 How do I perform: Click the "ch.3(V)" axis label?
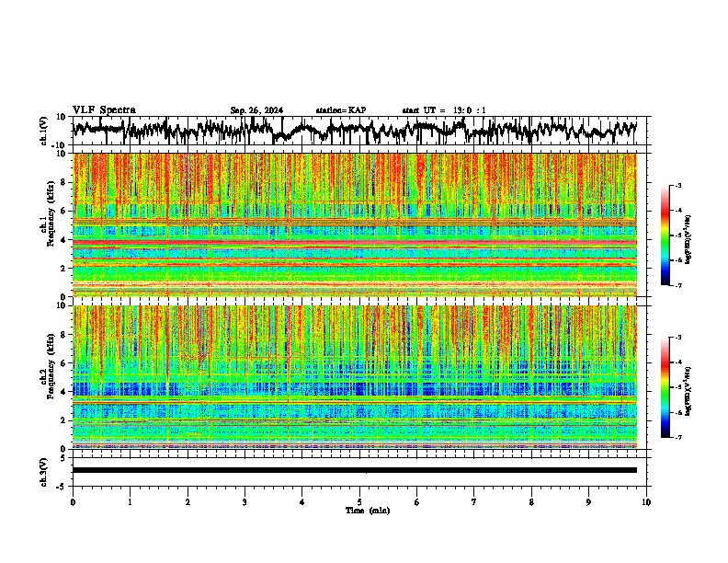pos(44,472)
